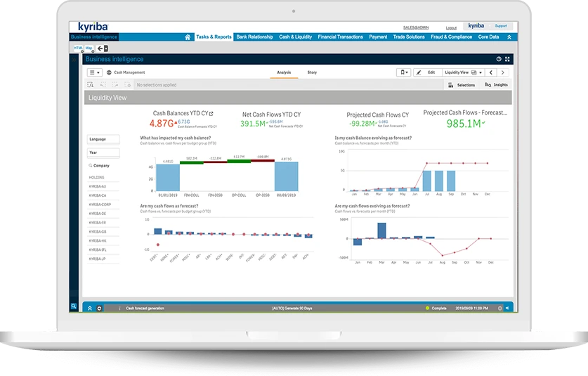
Task: Open Cash & Liquidity menu
Action: tap(296, 37)
